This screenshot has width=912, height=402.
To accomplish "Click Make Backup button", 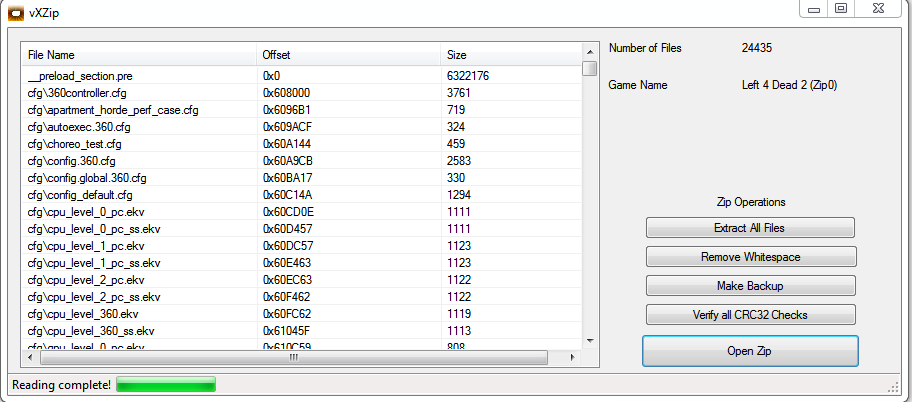I will 750,286.
